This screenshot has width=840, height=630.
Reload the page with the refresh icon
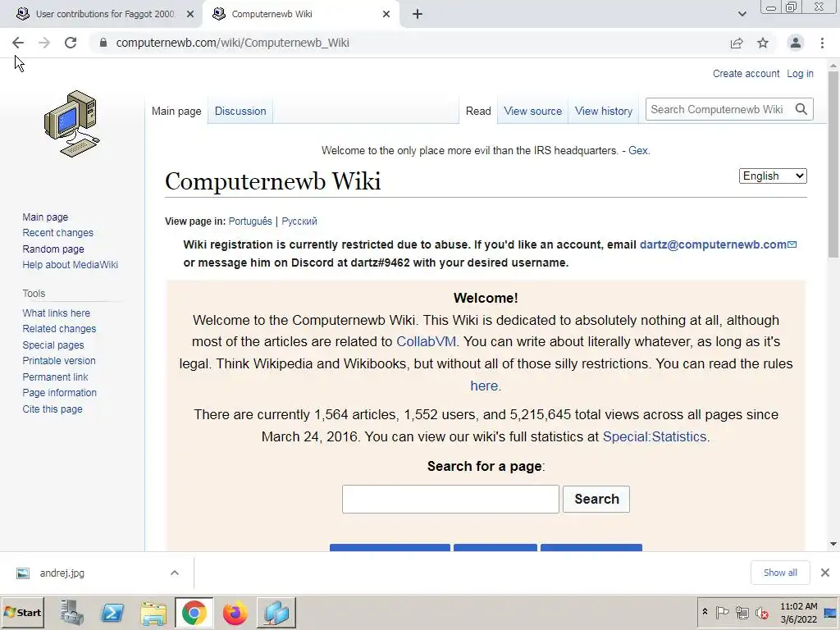click(71, 43)
